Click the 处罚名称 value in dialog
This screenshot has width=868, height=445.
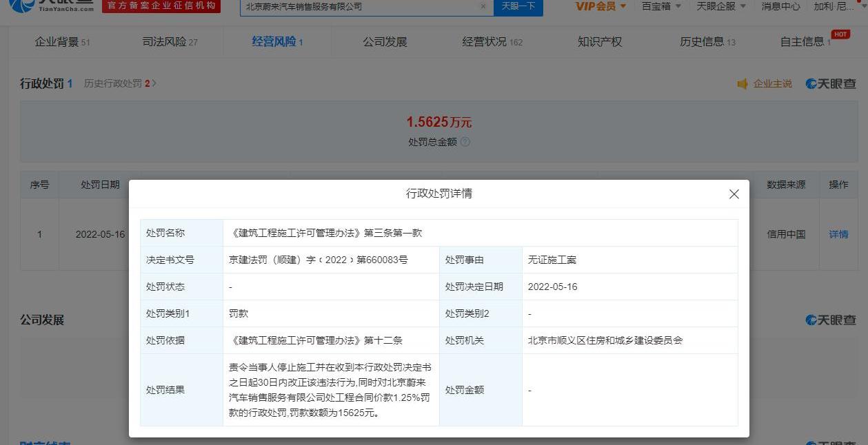pos(325,233)
